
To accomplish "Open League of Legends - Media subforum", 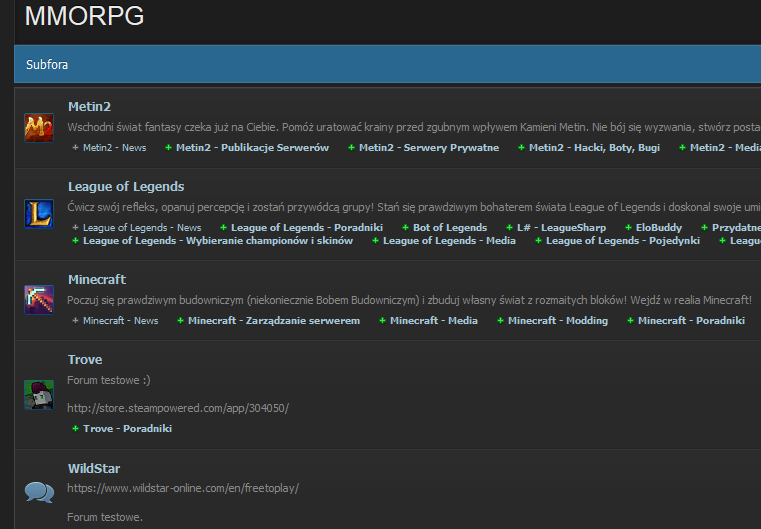I will (x=449, y=241).
